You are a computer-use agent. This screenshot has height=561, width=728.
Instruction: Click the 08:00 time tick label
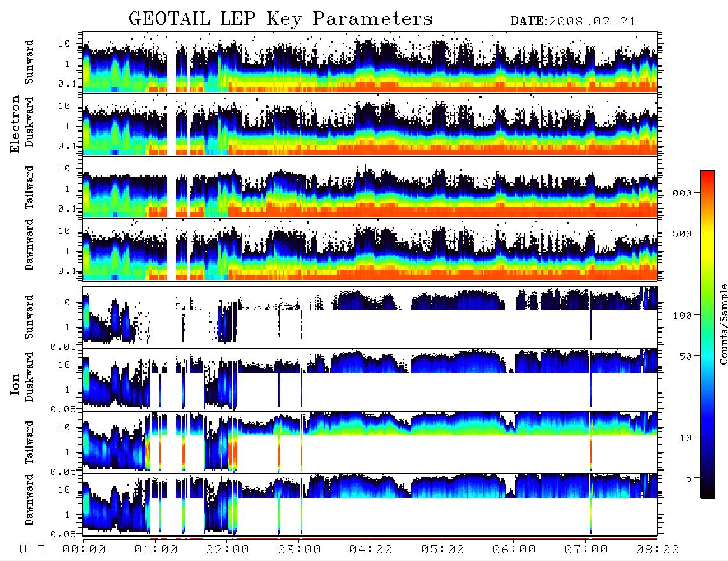658,550
